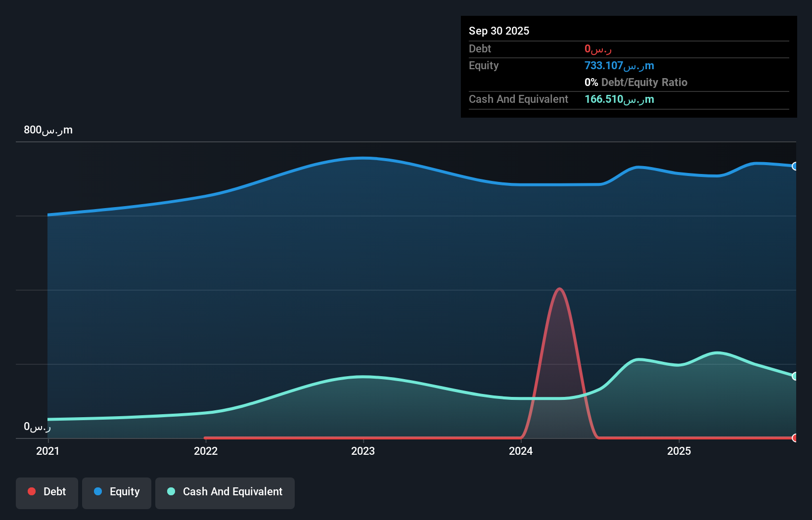
Task: Click the peak of the red debt spike
Action: 559,289
